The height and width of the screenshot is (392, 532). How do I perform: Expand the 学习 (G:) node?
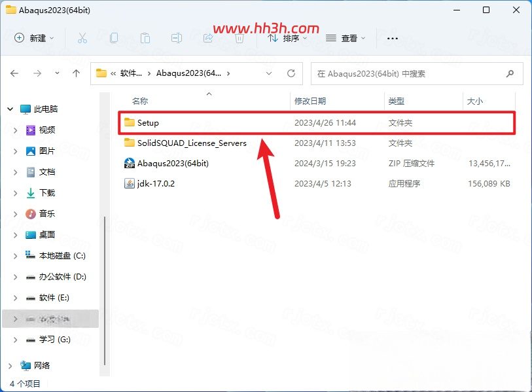coord(15,340)
